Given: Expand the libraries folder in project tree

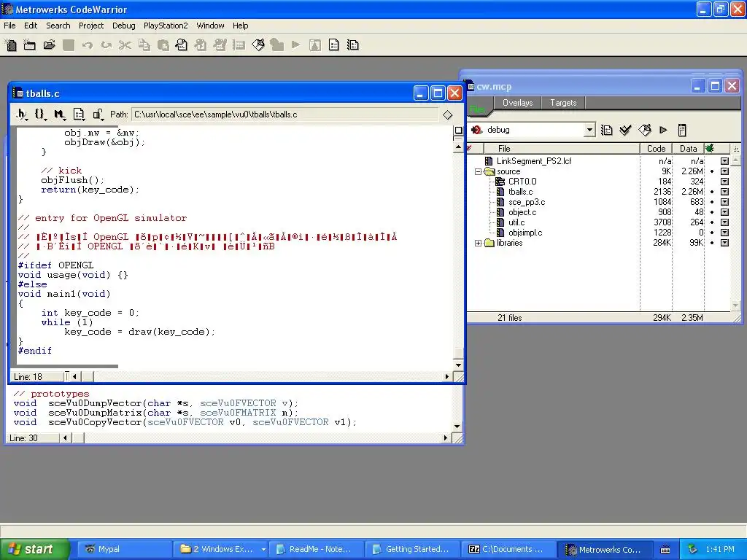Looking at the screenshot, I should (478, 244).
